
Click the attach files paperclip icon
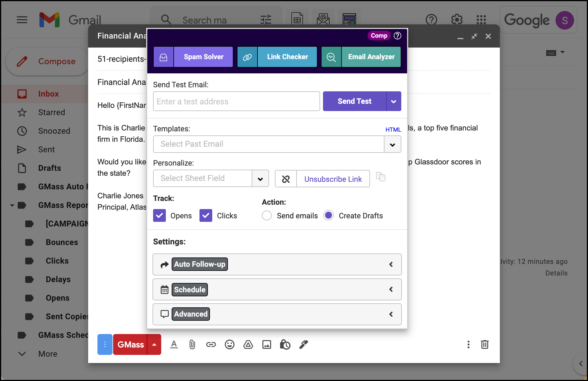point(192,344)
